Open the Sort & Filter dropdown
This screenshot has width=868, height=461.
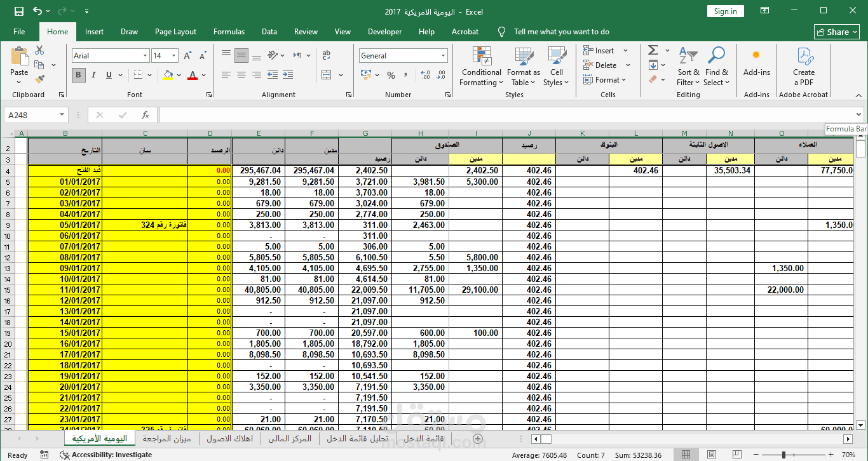(688, 67)
